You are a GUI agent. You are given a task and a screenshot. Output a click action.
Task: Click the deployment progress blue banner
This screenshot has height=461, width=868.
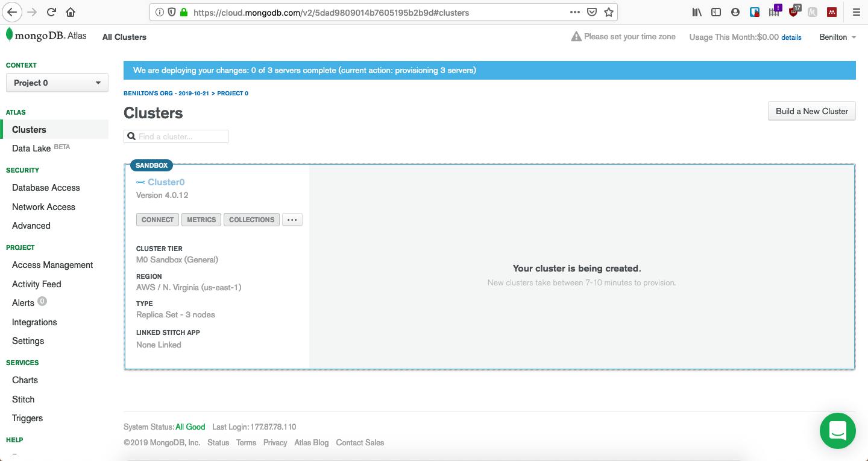[x=489, y=71]
